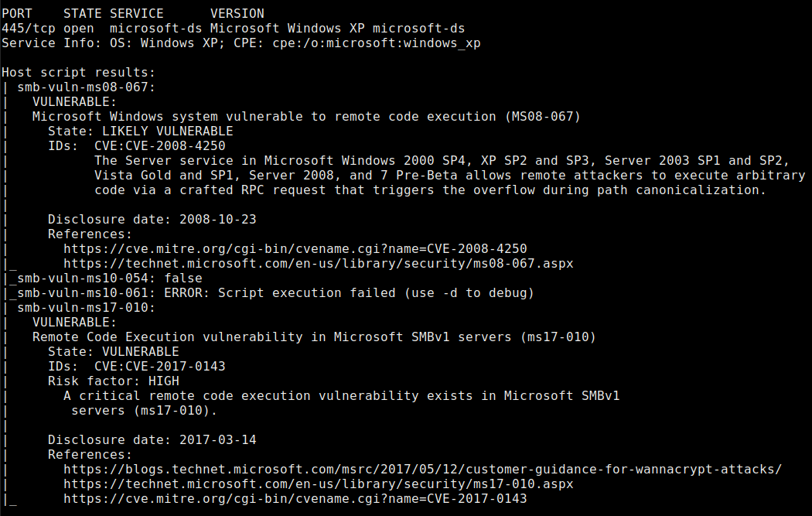Click the "Disclosure date: 2008-10-23" text
812x516 pixels.
point(152,220)
